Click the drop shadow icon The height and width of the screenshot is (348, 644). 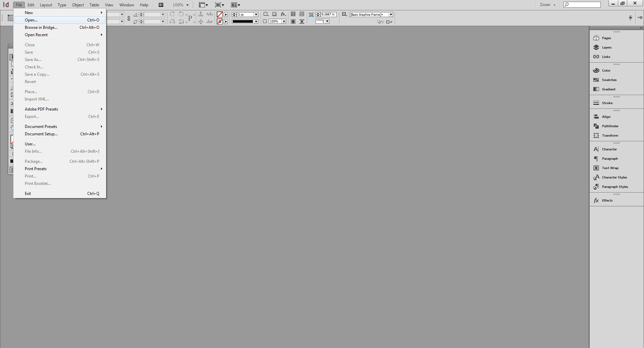pos(274,14)
